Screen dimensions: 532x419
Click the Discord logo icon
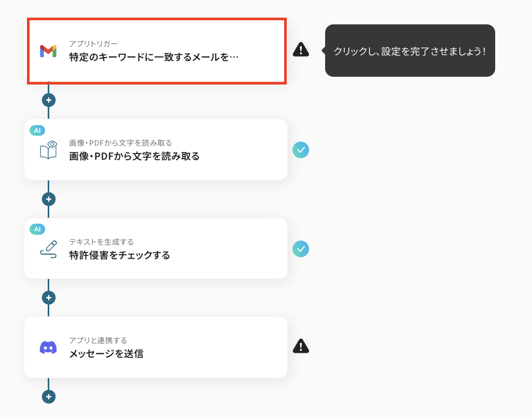click(x=48, y=348)
